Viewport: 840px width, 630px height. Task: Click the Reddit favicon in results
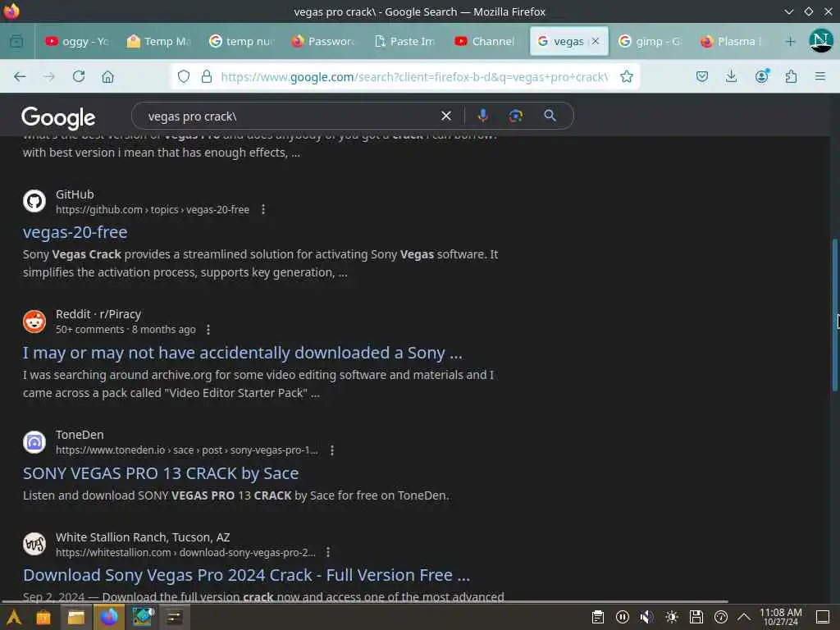click(34, 322)
